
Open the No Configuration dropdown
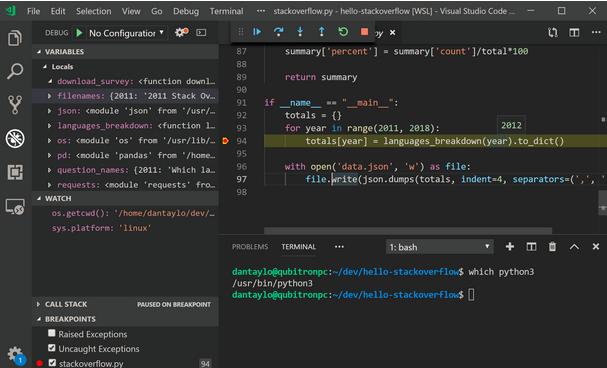click(x=126, y=33)
